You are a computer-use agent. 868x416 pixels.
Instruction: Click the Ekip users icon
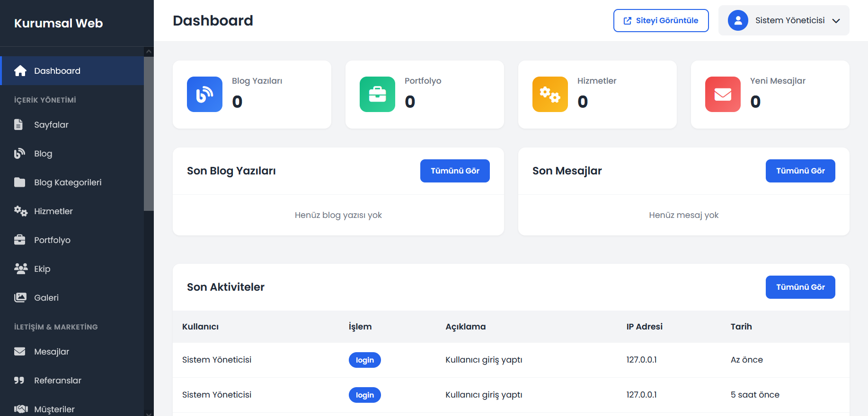tap(21, 269)
